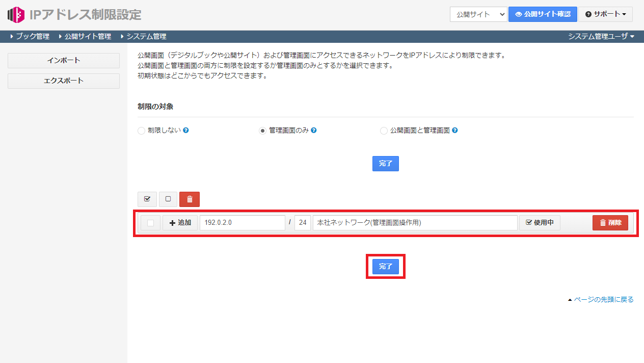Click the 制限の対象 section heading
644x363 pixels.
[x=155, y=107]
